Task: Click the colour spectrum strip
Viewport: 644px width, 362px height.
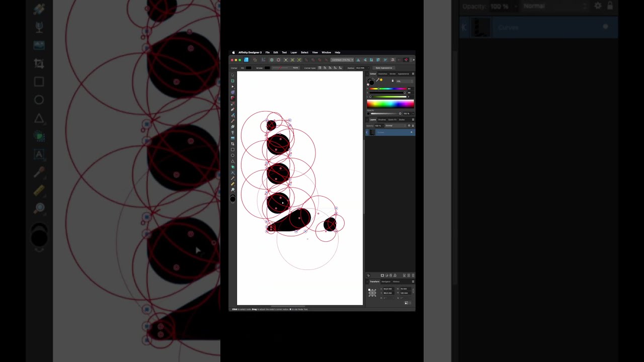Action: tap(390, 104)
